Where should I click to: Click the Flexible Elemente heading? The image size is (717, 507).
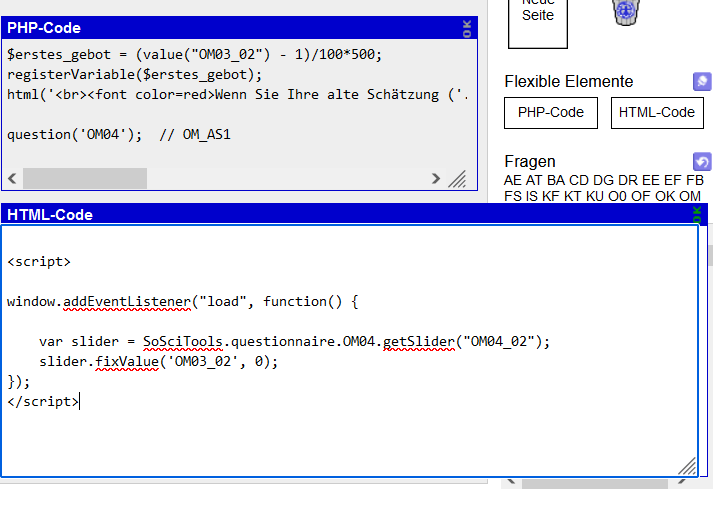(568, 81)
